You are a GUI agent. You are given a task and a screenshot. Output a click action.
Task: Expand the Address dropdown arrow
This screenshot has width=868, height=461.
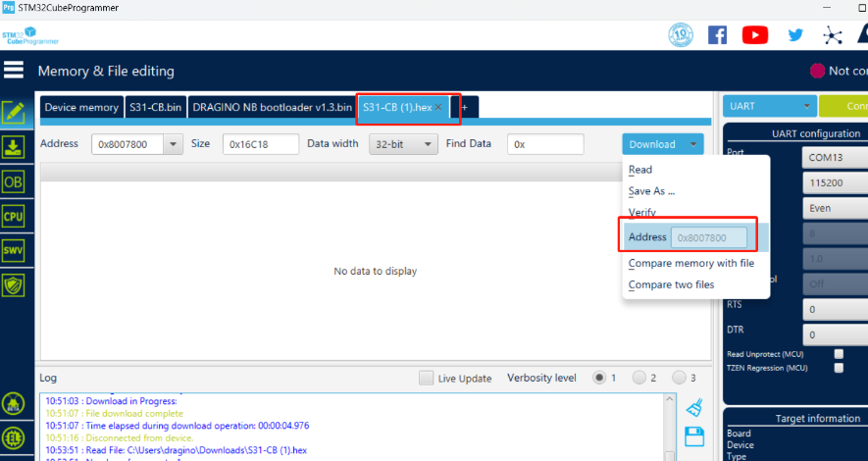tap(173, 144)
